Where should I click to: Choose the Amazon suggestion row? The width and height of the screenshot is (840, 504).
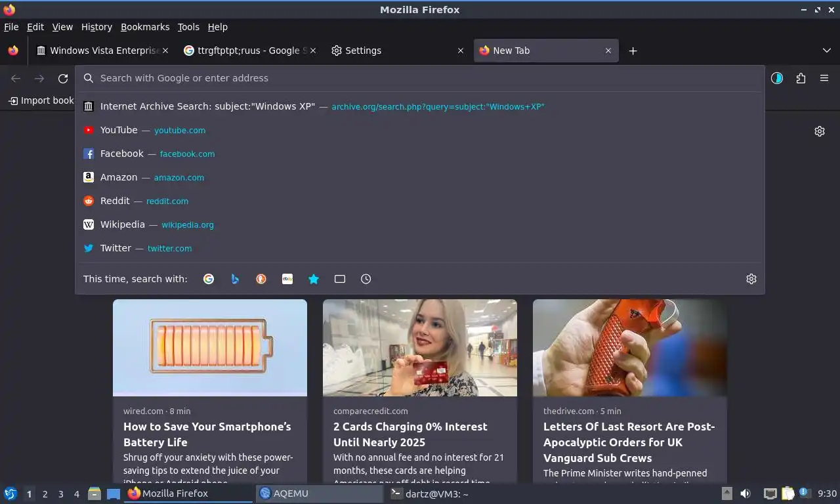(420, 177)
